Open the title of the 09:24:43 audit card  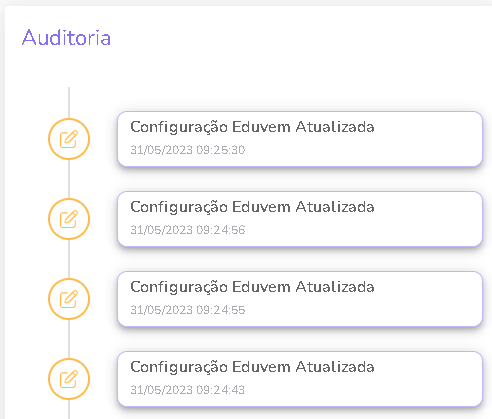tap(252, 367)
